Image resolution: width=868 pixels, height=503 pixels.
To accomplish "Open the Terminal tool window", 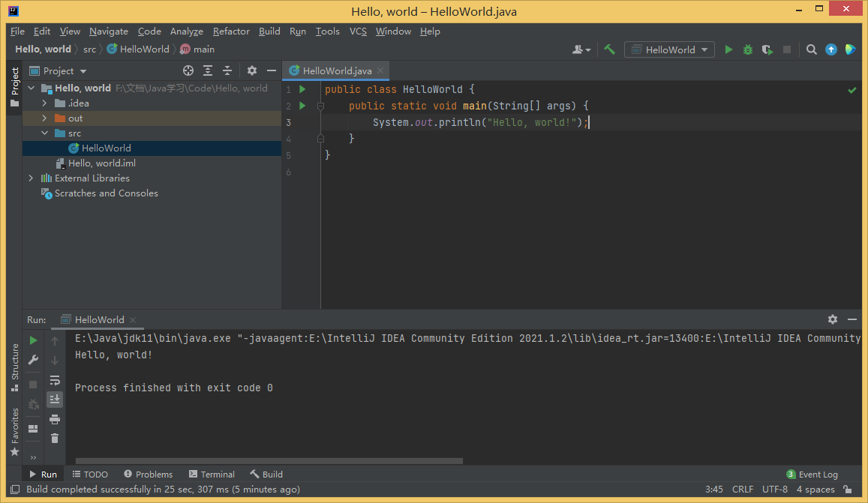I will click(212, 475).
